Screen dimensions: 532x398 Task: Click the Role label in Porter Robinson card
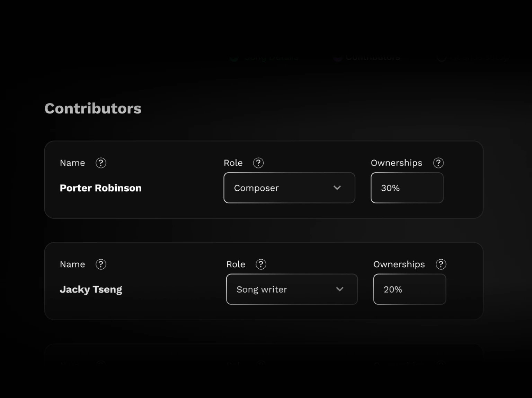point(233,163)
